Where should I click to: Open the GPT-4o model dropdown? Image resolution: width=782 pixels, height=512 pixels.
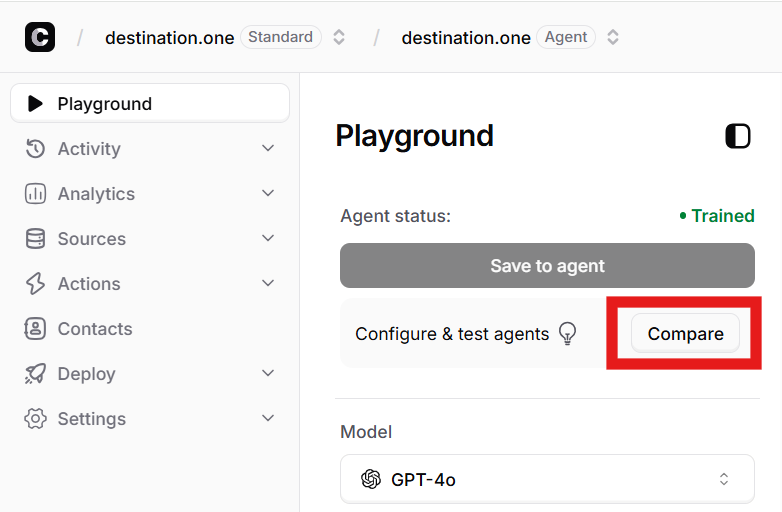pyautogui.click(x=547, y=479)
